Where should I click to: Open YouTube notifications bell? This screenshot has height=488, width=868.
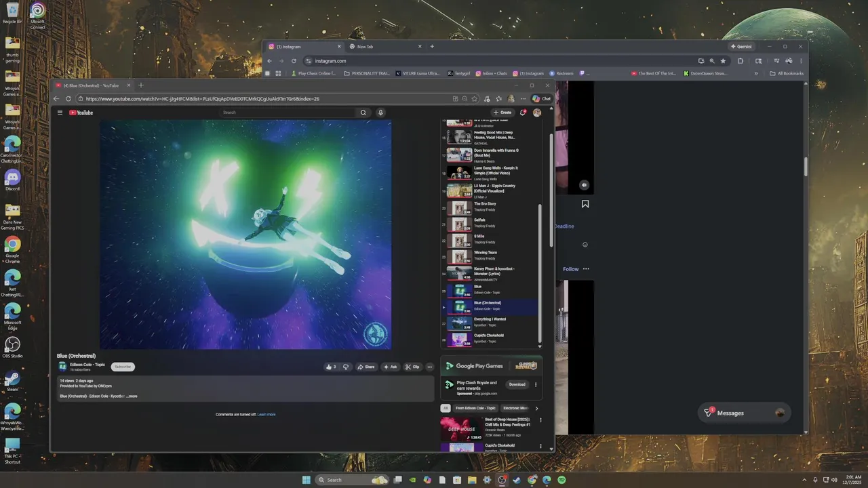click(523, 113)
